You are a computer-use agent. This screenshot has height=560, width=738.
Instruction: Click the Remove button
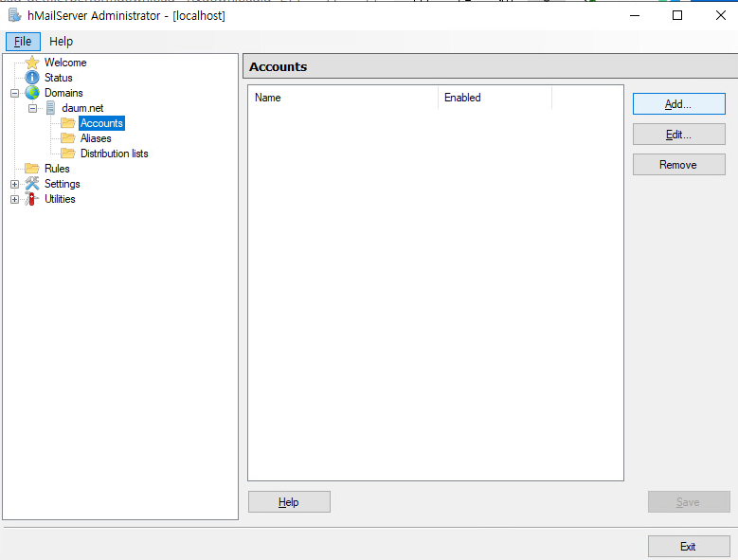pyautogui.click(x=678, y=165)
